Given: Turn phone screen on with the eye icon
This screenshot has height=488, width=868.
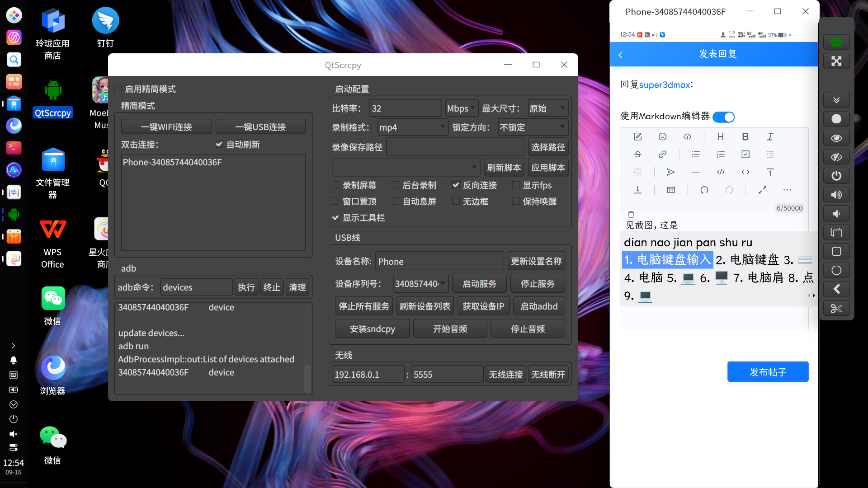Looking at the screenshot, I should pos(836,138).
